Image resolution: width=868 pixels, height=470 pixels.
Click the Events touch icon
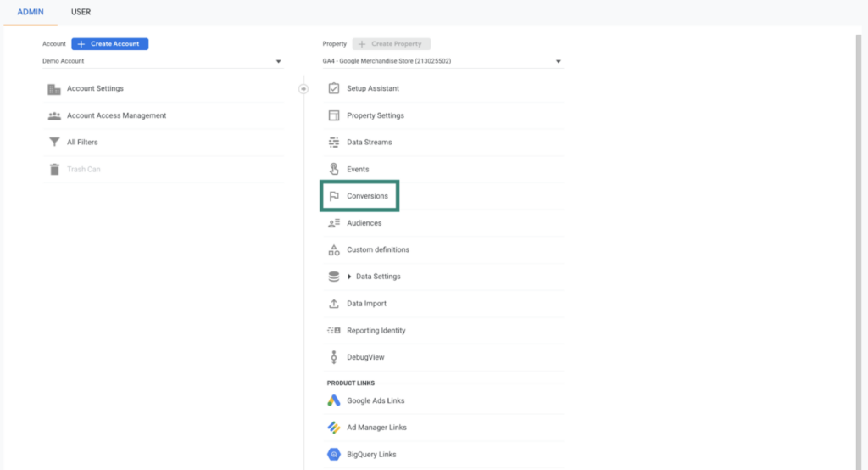[334, 169]
